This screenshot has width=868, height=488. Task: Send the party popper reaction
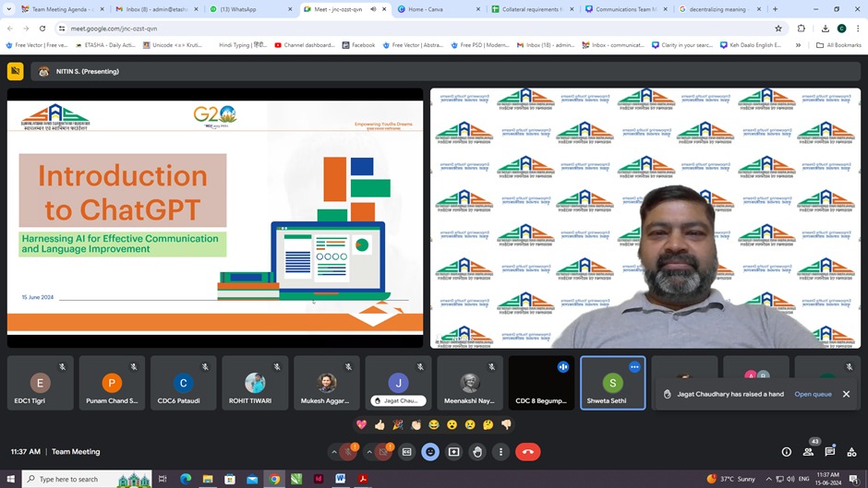click(397, 424)
